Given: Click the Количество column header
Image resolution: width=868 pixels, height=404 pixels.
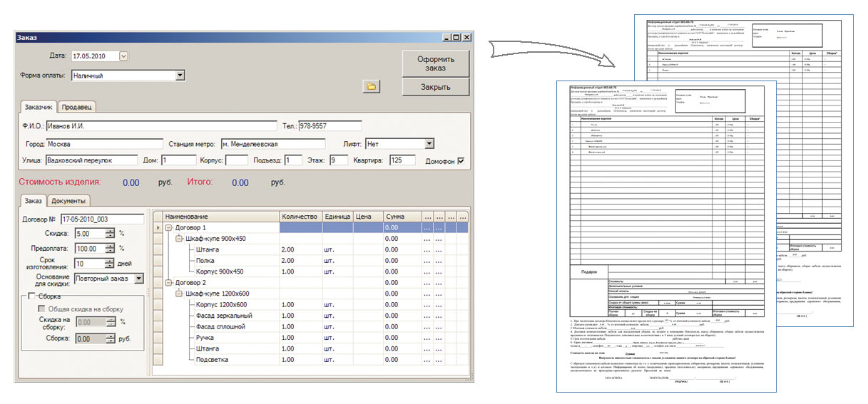Looking at the screenshot, I should (300, 216).
